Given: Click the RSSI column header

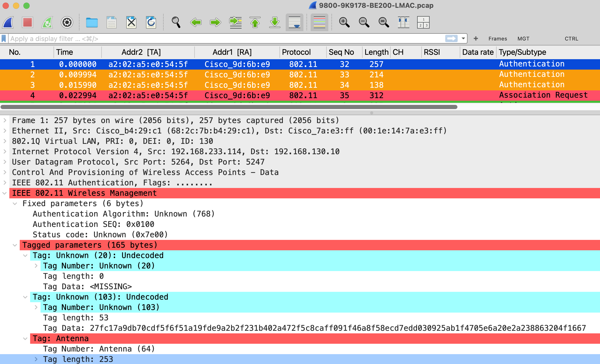Looking at the screenshot, I should click(432, 52).
